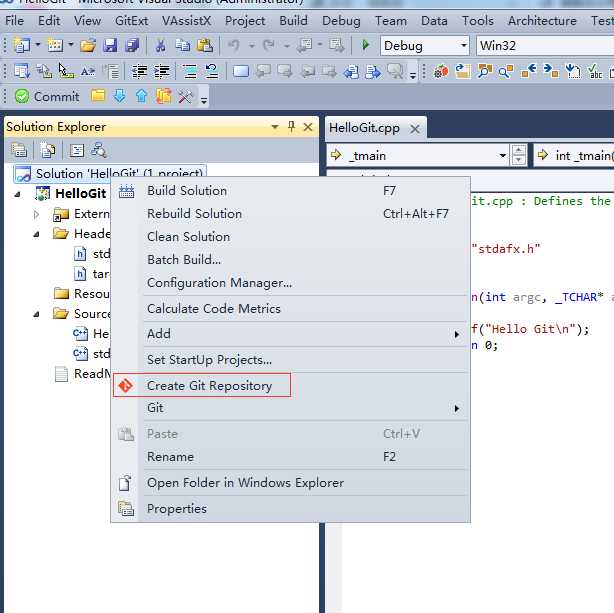Click the toggle bookmark icon
This screenshot has width=614, height=613.
coord(240,72)
